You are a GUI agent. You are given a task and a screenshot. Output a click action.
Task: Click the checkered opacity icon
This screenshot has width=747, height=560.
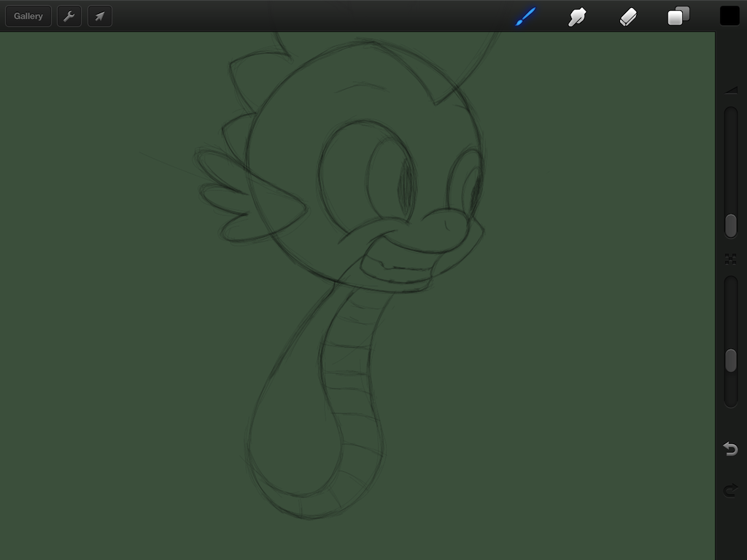pyautogui.click(x=730, y=259)
